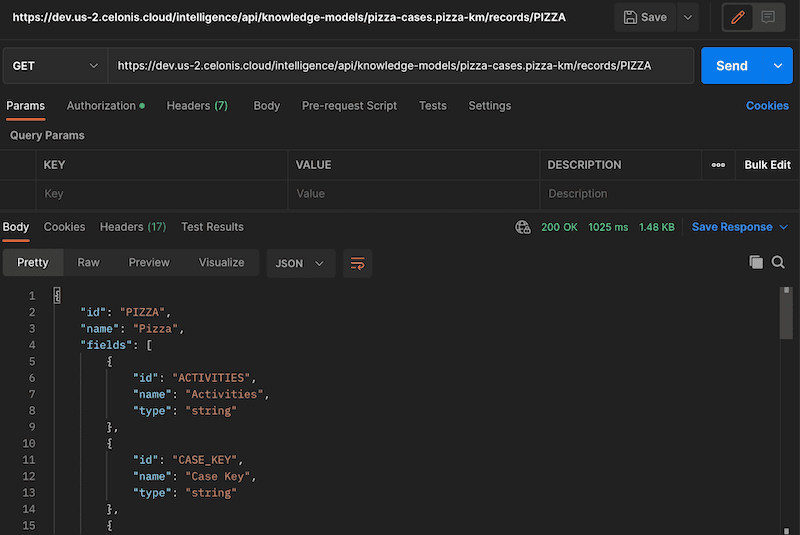Click the pencil edit icon
This screenshot has height=535, width=800.
click(x=740, y=17)
